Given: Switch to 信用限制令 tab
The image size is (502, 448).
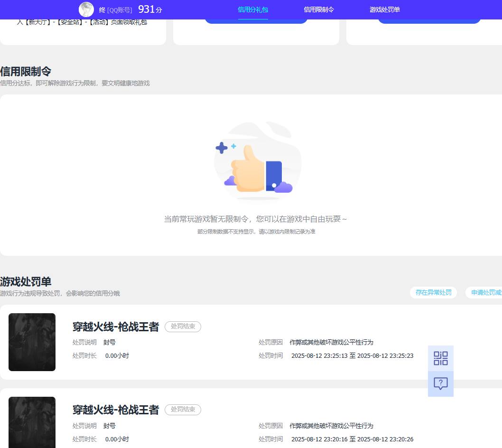Looking at the screenshot, I should click(319, 9).
